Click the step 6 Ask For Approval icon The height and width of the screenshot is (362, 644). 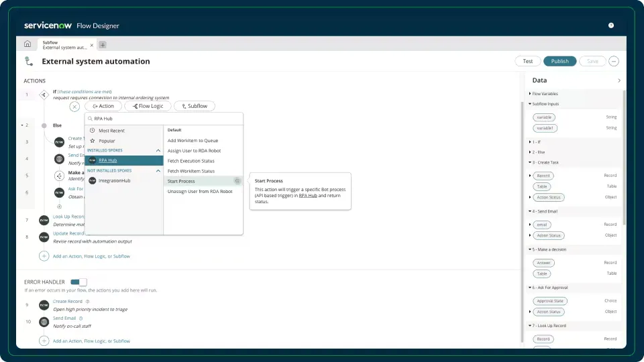pos(59,192)
